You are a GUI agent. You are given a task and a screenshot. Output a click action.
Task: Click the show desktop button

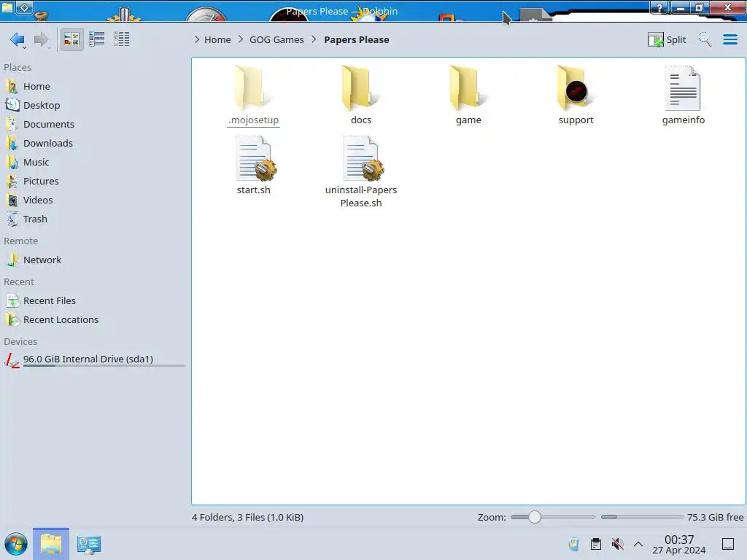[x=728, y=544]
